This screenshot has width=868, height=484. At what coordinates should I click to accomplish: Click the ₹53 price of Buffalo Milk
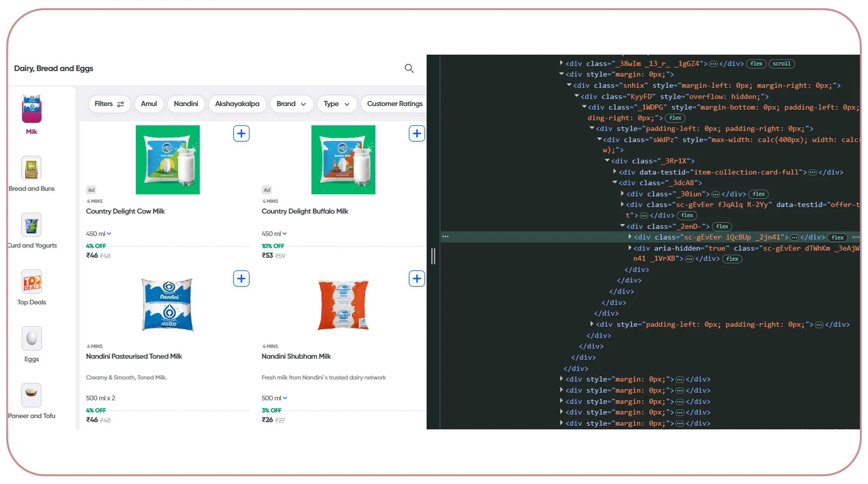(267, 256)
